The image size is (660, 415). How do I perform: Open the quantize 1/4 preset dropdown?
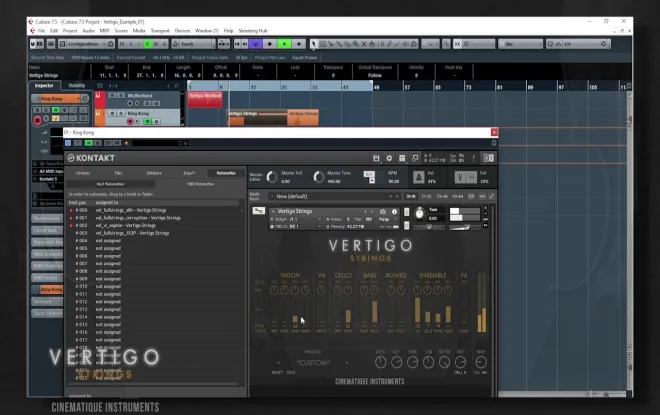578,44
